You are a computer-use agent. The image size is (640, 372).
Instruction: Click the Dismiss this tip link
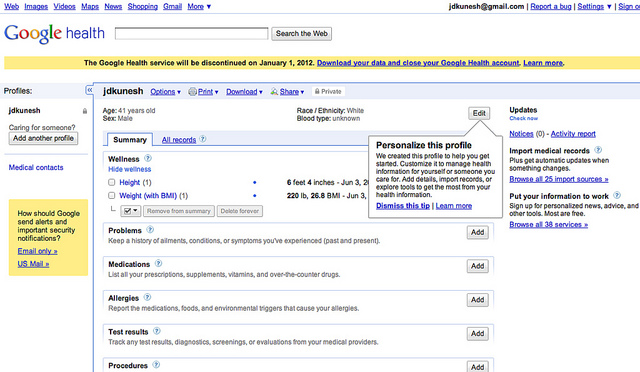click(x=403, y=206)
